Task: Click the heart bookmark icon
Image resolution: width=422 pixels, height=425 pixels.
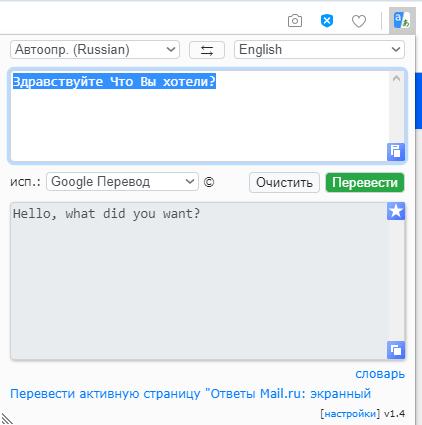Action: (359, 21)
